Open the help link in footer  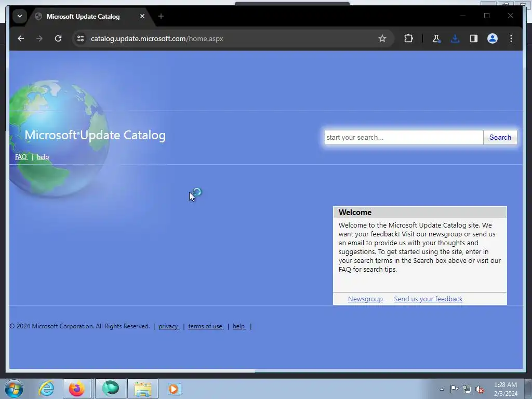[x=239, y=326]
